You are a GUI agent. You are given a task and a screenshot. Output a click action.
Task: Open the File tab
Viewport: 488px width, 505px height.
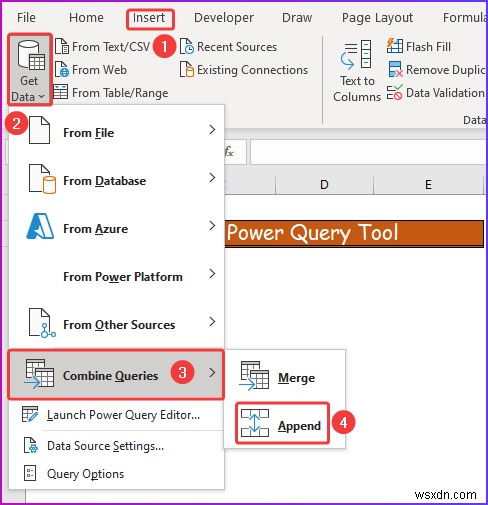point(26,18)
